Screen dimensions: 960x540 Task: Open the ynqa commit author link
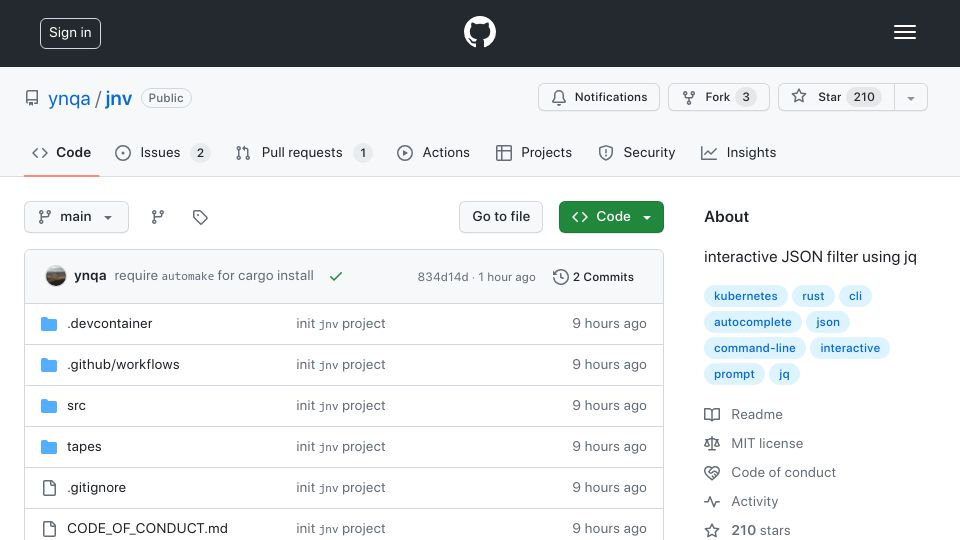point(90,276)
